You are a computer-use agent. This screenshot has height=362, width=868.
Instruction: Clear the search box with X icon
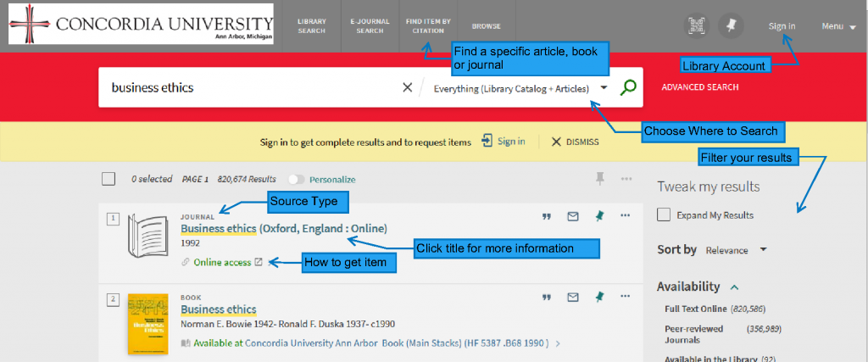tap(408, 87)
